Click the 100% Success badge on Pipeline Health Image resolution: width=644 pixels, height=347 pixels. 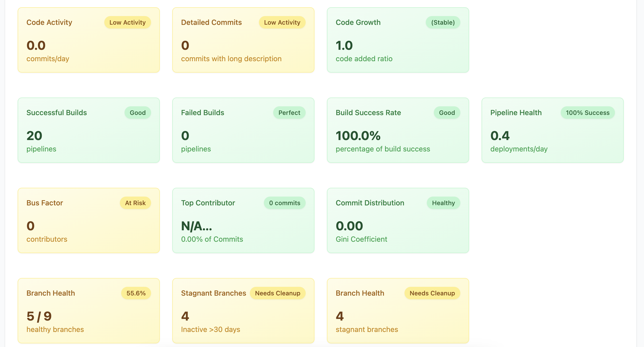point(588,113)
